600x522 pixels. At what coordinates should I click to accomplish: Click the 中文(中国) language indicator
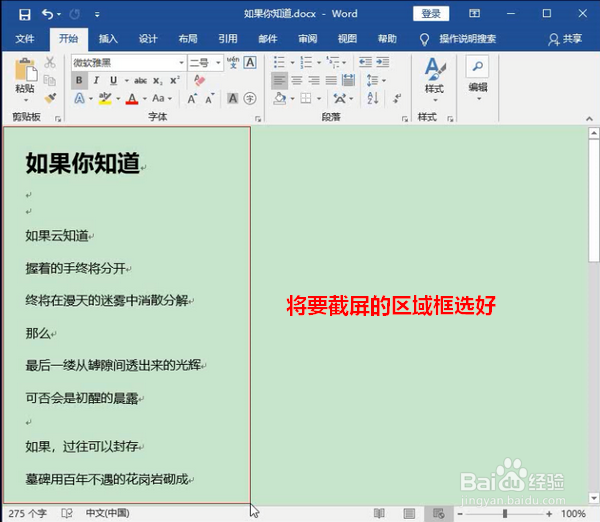click(x=108, y=513)
